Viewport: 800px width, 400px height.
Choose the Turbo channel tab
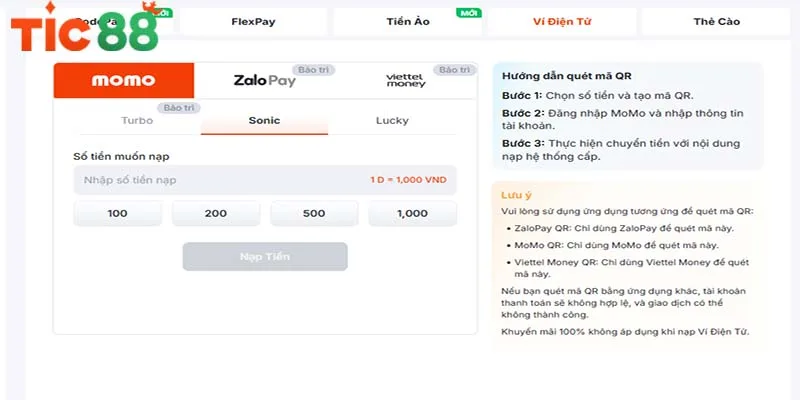point(137,120)
